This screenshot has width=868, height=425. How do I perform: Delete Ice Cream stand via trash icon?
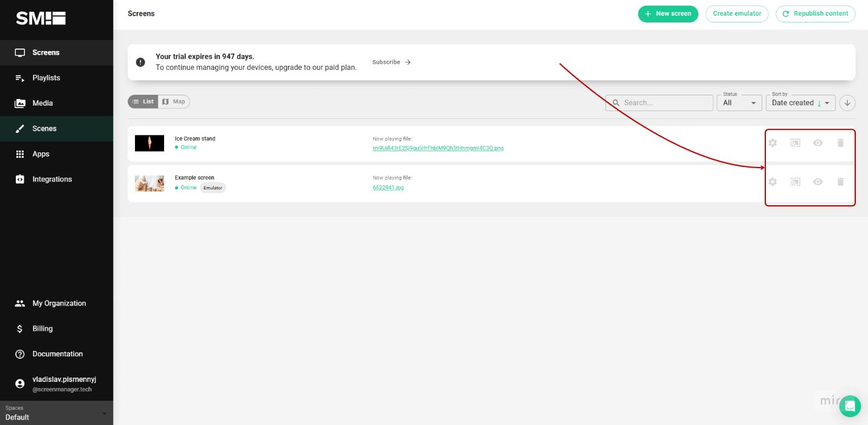[841, 143]
